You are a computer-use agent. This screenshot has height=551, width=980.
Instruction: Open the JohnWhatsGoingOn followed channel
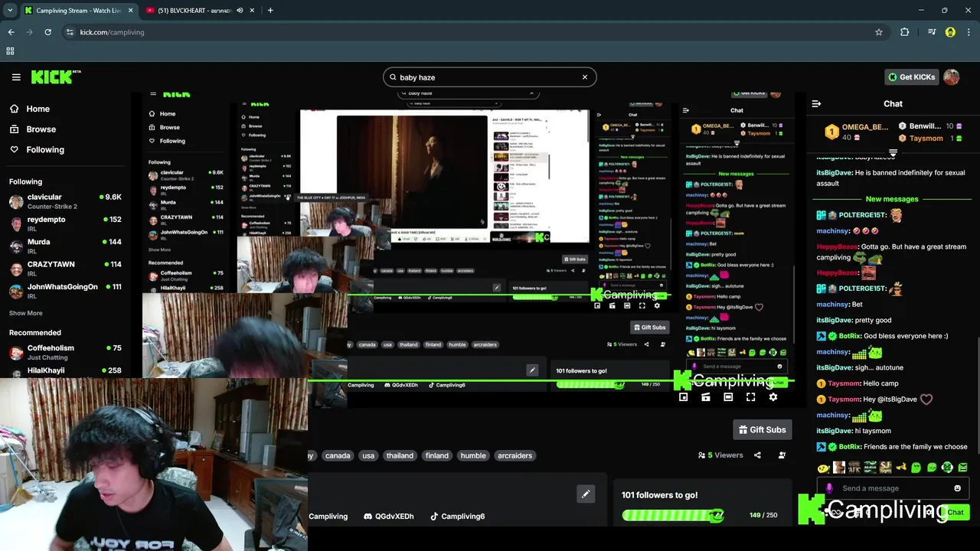coord(66,291)
